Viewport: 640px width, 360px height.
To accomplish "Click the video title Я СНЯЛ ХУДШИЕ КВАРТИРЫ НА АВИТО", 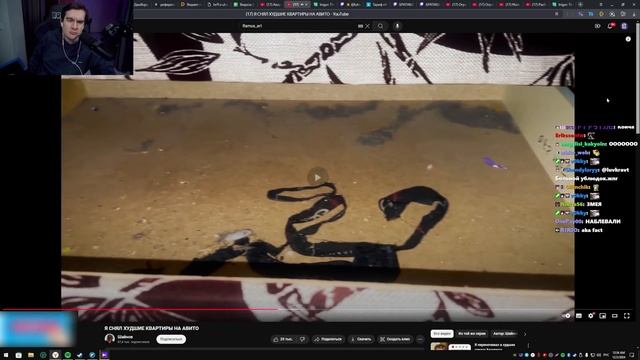I will point(151,328).
